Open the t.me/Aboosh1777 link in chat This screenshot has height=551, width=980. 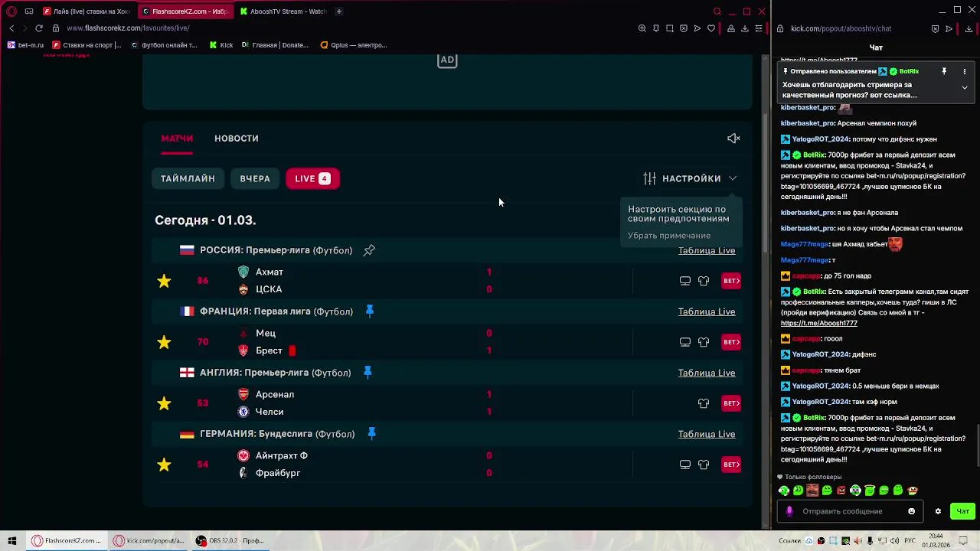[818, 323]
